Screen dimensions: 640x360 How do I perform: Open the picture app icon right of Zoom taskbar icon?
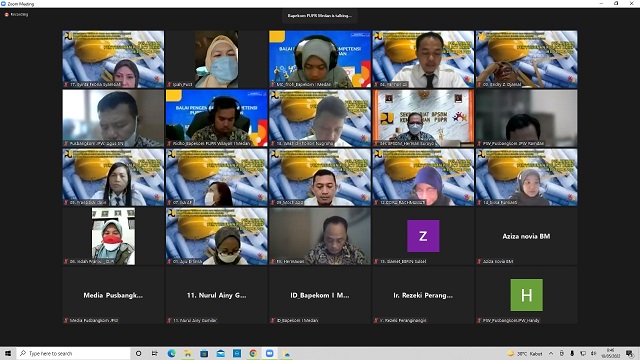(x=287, y=353)
